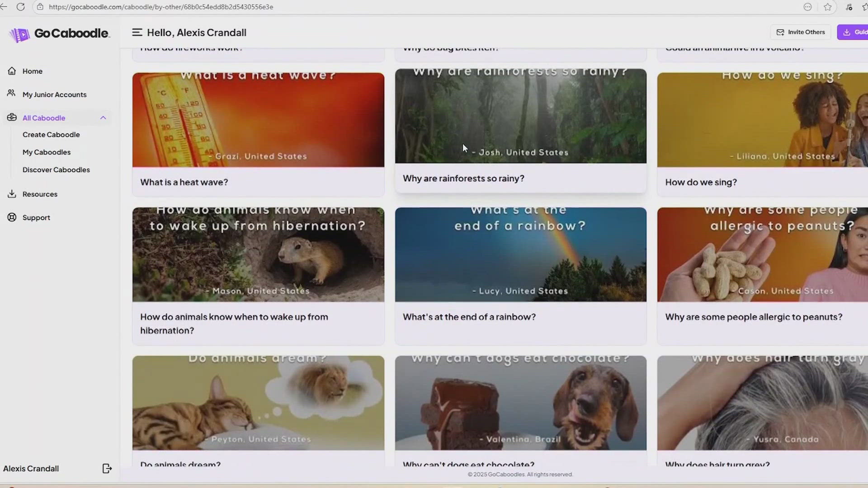Screen dimensions: 868x488
Task: Sign out using the logout icon
Action: click(x=107, y=469)
